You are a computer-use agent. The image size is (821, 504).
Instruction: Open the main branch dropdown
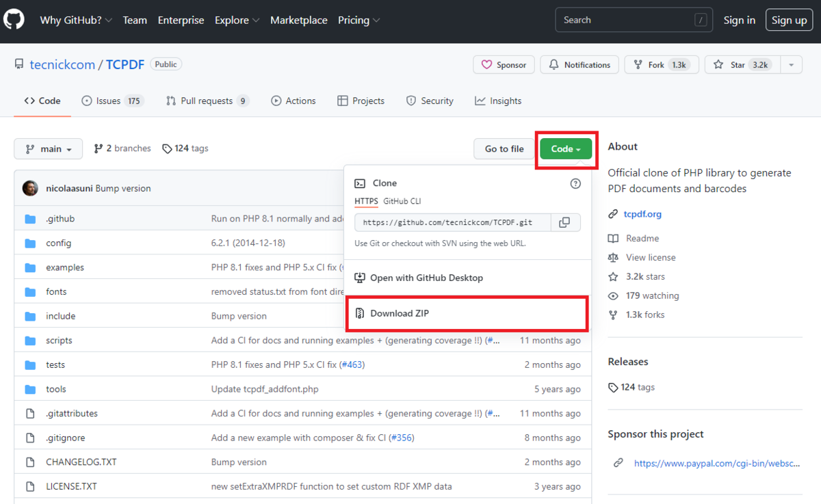(49, 149)
